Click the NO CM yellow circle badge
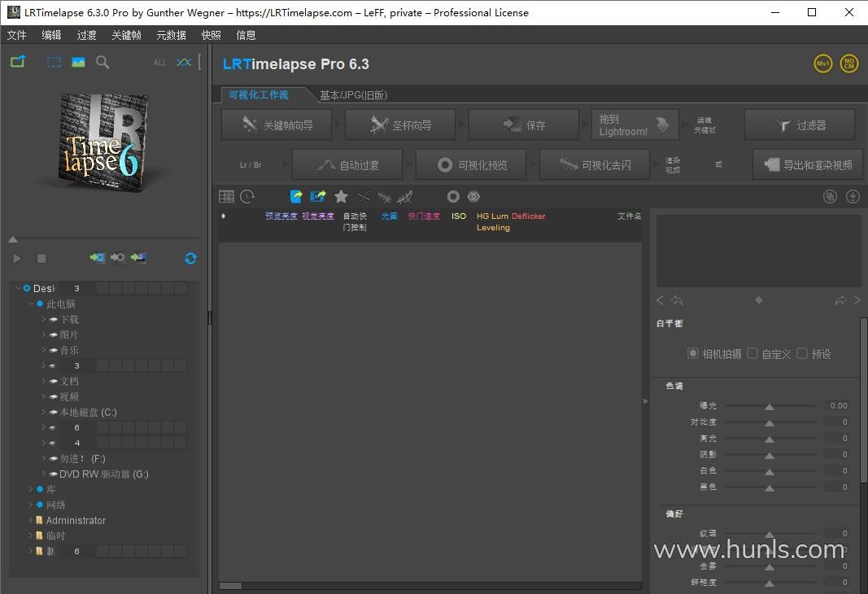 coord(849,63)
